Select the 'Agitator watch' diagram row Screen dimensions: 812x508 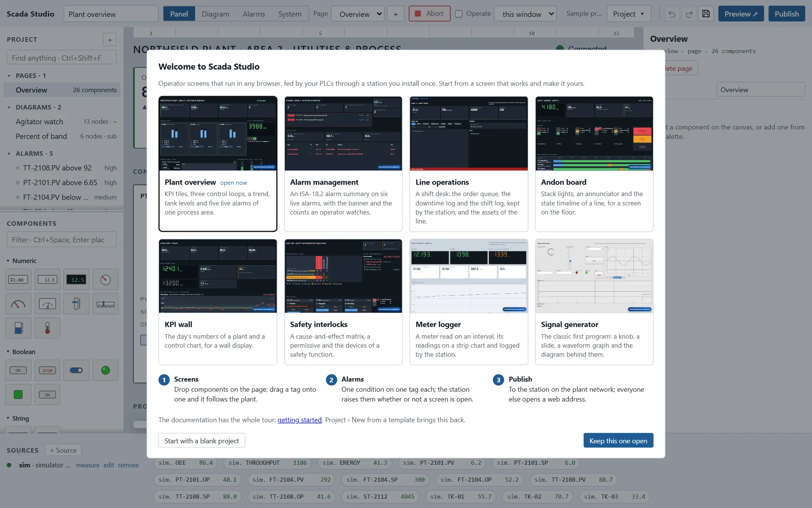point(62,122)
